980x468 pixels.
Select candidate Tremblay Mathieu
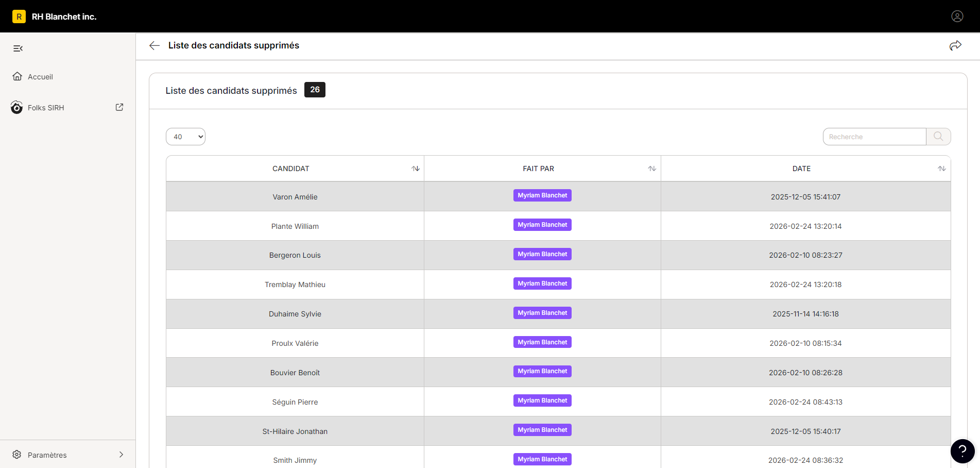click(x=295, y=285)
